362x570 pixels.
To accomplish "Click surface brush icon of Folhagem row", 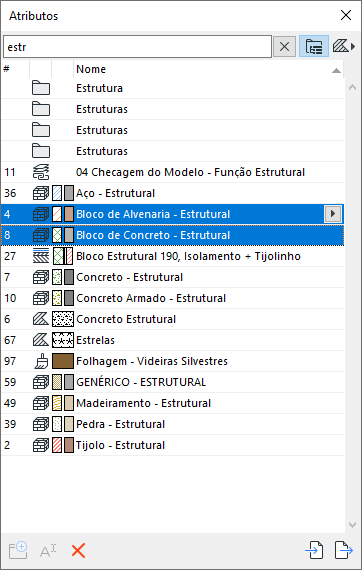I will click(x=41, y=361).
